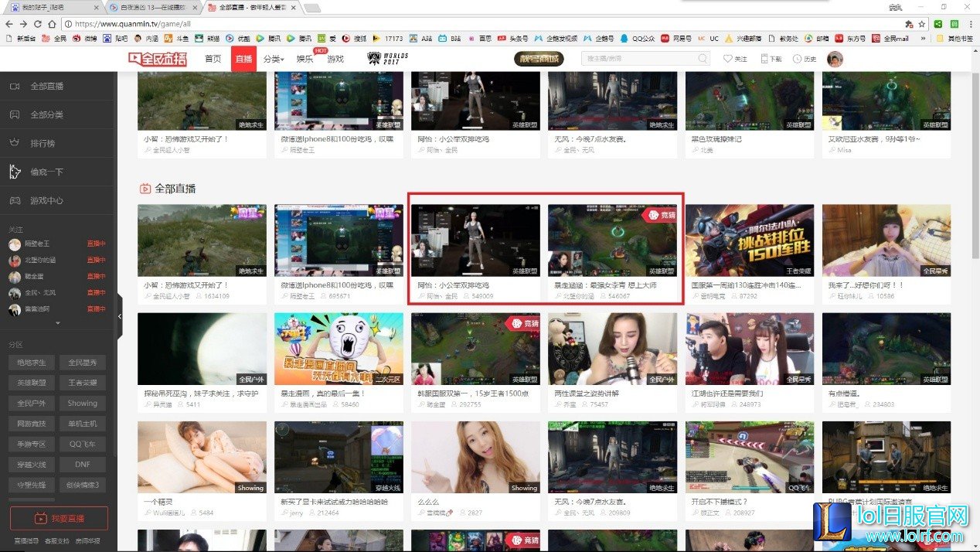Open 全民mail bookmark
Screen dimensions: 980x552
pos(890,37)
